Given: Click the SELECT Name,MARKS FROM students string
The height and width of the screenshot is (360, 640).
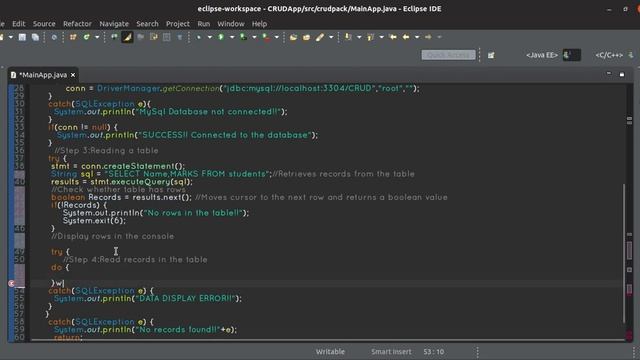Looking at the screenshot, I should (x=187, y=174).
